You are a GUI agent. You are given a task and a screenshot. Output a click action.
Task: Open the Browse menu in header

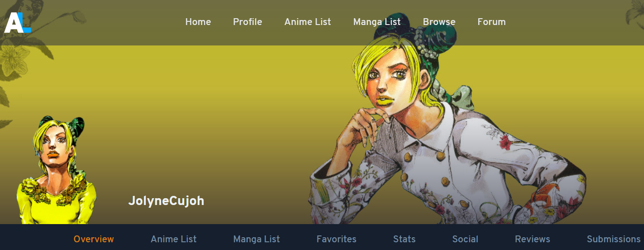tap(439, 22)
